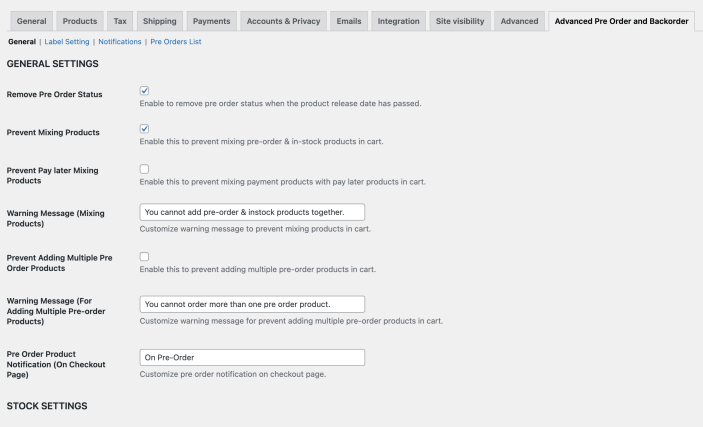Select the first General settings tab
The height and width of the screenshot is (427, 703).
click(x=31, y=21)
